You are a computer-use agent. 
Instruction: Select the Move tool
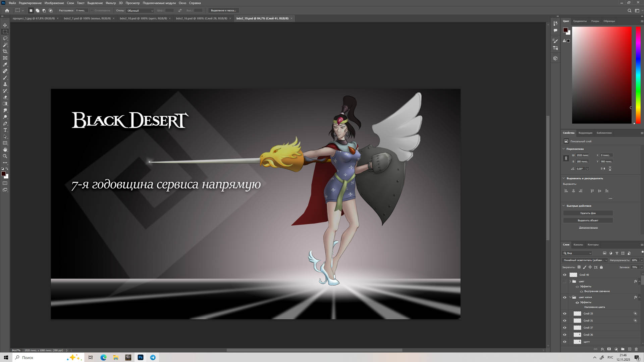pos(5,25)
